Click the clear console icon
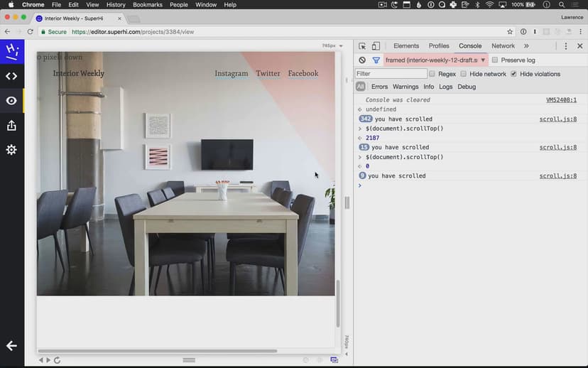This screenshot has height=368, width=588. pos(362,60)
